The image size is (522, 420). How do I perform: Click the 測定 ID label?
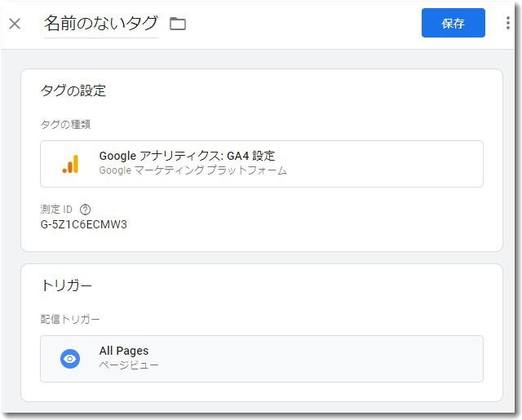pos(56,210)
